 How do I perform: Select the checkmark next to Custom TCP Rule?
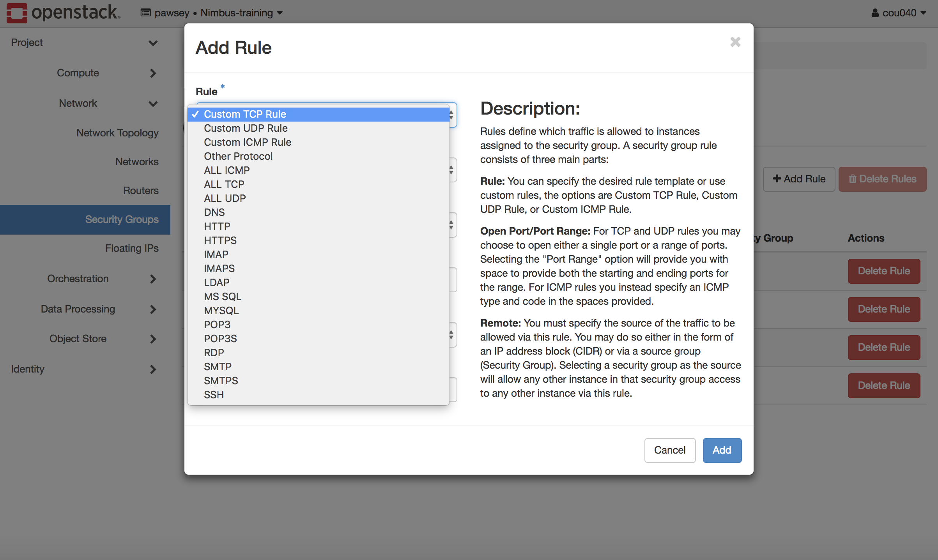(196, 113)
